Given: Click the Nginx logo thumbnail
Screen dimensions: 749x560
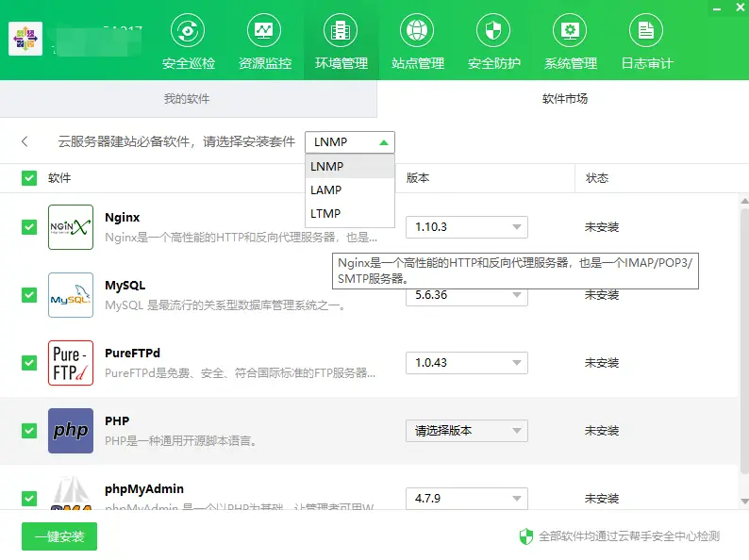Looking at the screenshot, I should [x=71, y=227].
